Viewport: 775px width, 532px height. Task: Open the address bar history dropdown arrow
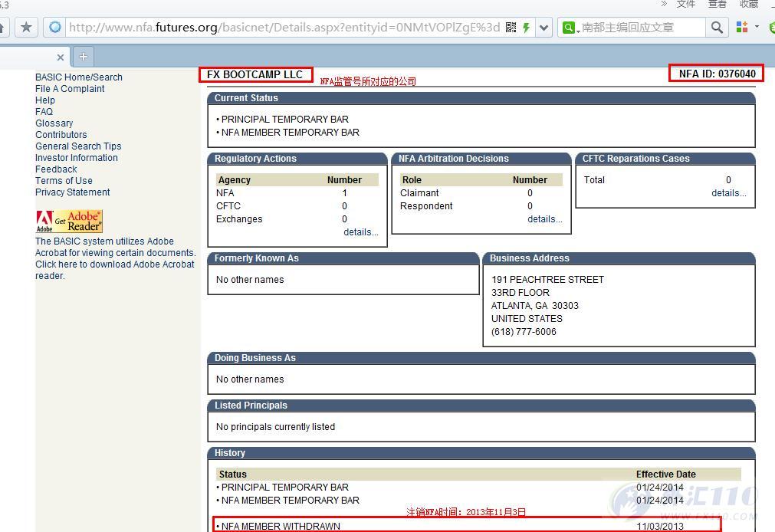tap(543, 27)
